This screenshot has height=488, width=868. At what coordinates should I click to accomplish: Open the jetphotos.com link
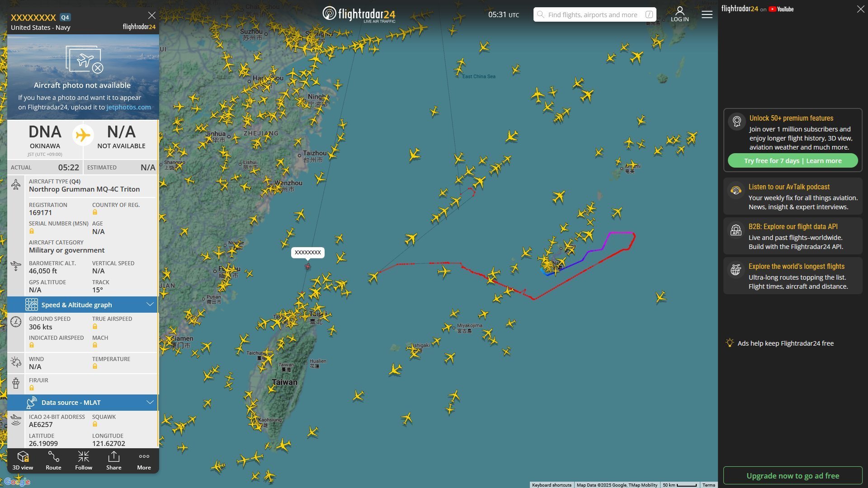pyautogui.click(x=128, y=107)
